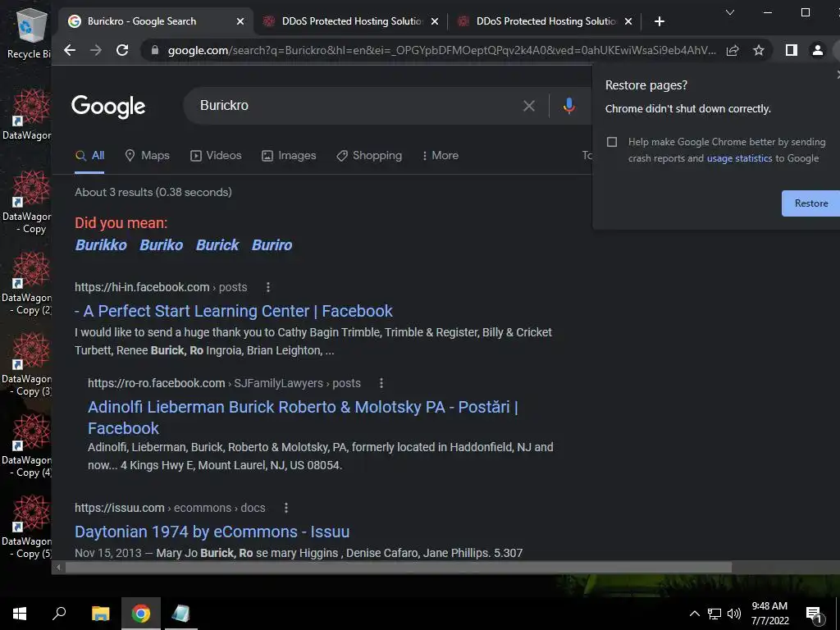This screenshot has height=630, width=840.
Task: Click the Google logo
Action: click(108, 107)
